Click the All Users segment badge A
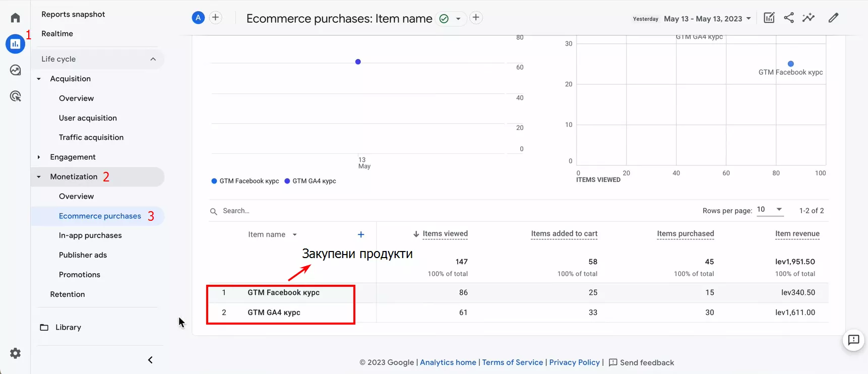Screen dimensions: 868x374 pos(198,18)
